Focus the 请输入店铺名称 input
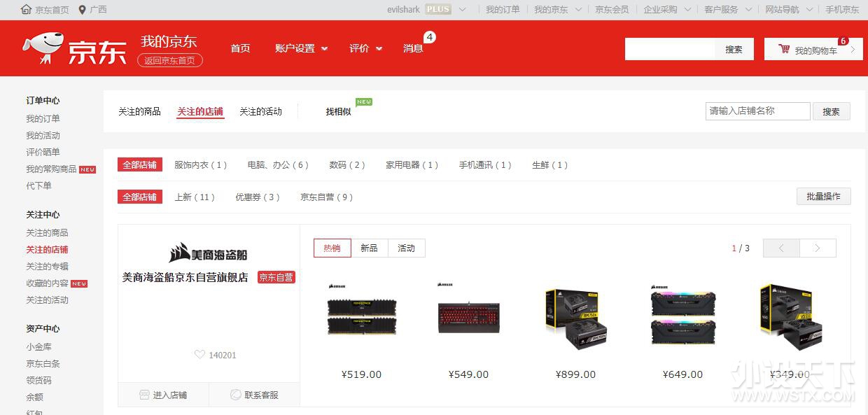Viewport: 868px width, 415px height. [x=757, y=111]
